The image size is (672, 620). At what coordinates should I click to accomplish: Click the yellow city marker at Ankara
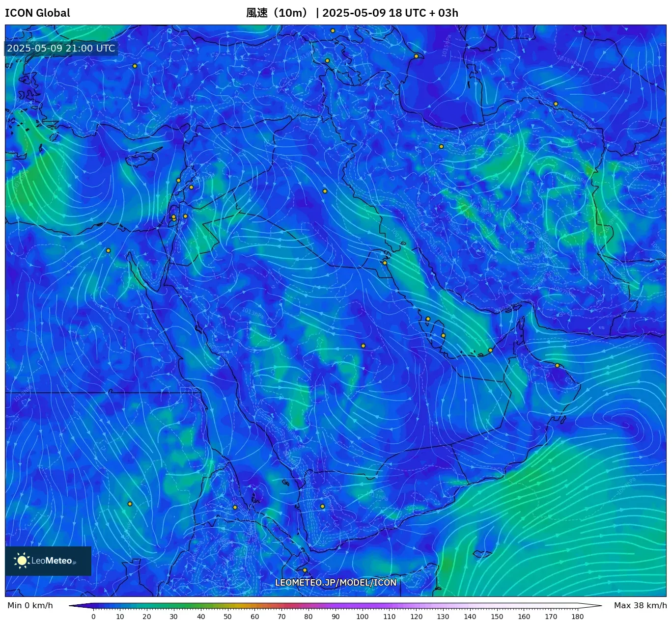tap(135, 66)
